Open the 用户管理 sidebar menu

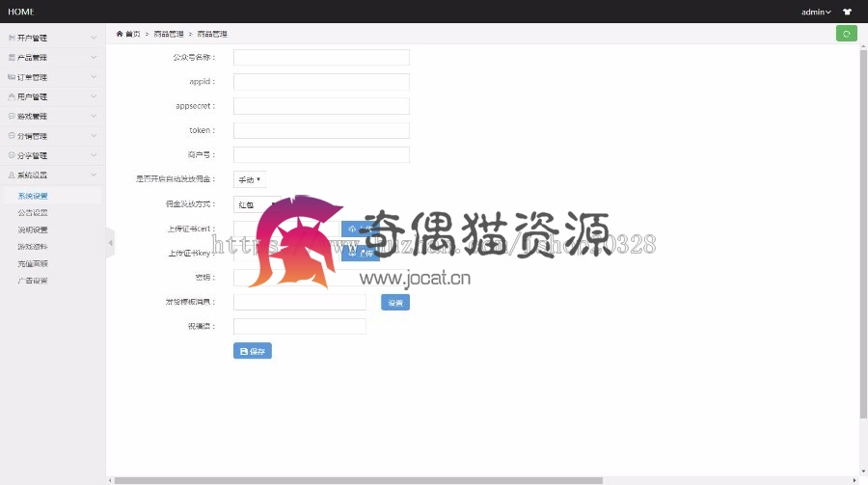[53, 96]
